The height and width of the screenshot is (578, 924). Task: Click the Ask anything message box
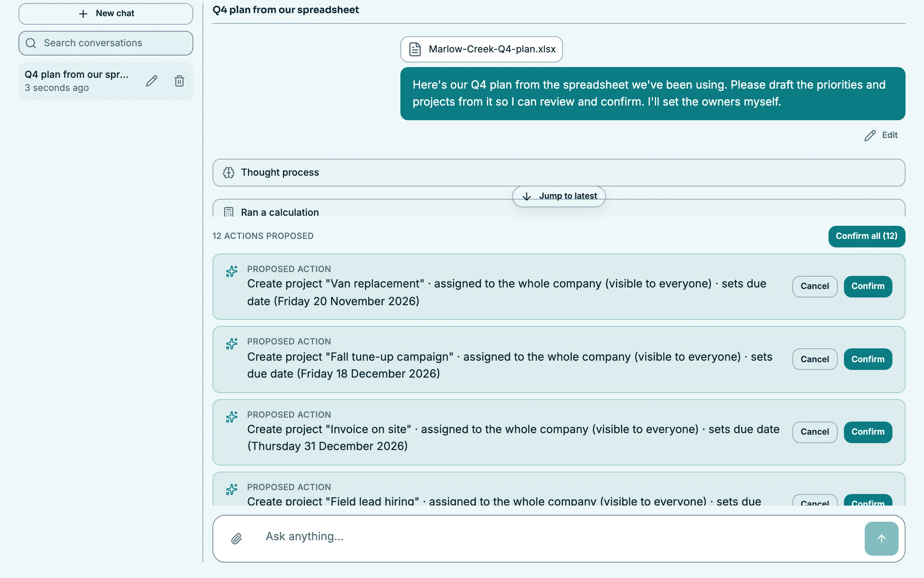tap(559, 538)
